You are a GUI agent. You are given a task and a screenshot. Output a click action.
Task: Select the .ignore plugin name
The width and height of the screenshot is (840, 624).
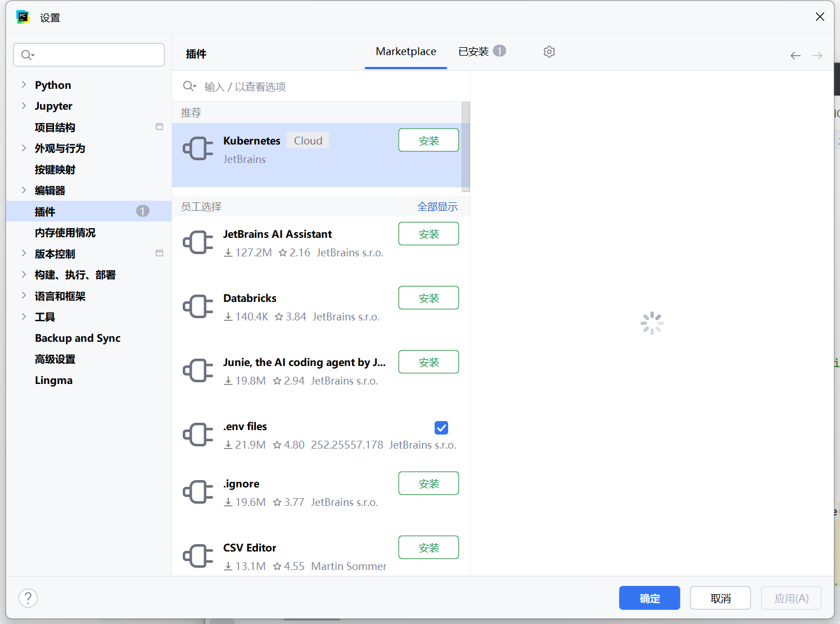(x=241, y=483)
